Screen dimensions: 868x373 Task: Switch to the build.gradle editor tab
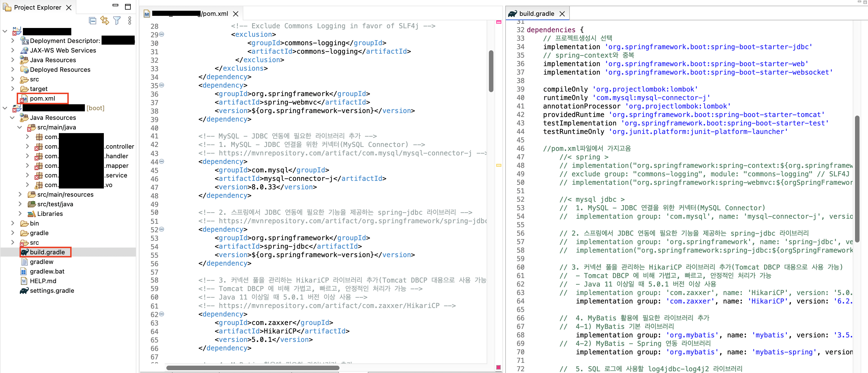tap(536, 14)
